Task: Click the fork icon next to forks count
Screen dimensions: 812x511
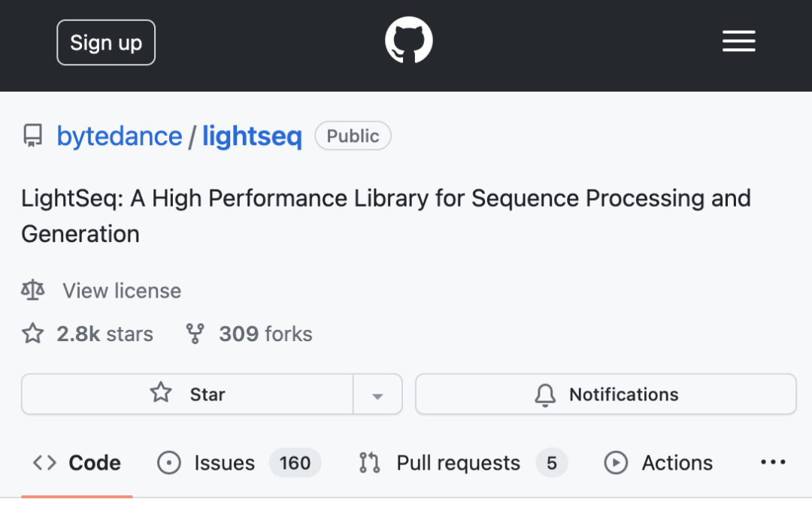Action: [x=194, y=333]
